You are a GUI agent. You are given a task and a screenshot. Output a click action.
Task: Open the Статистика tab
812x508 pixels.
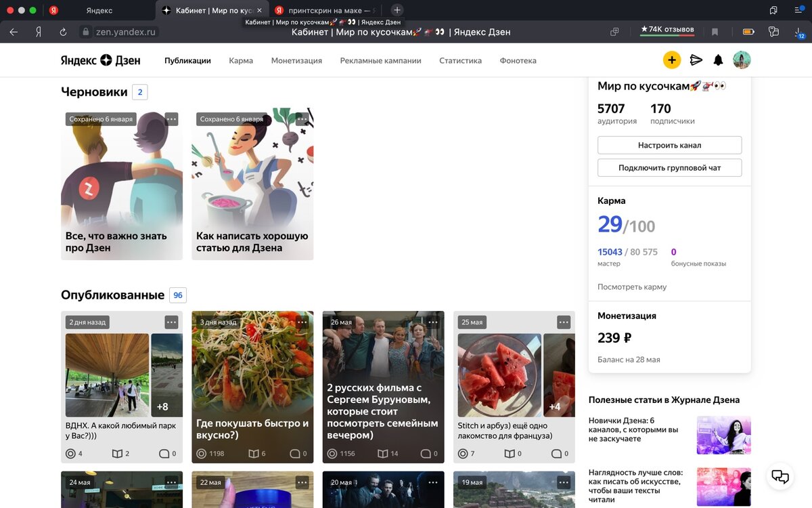pos(460,60)
